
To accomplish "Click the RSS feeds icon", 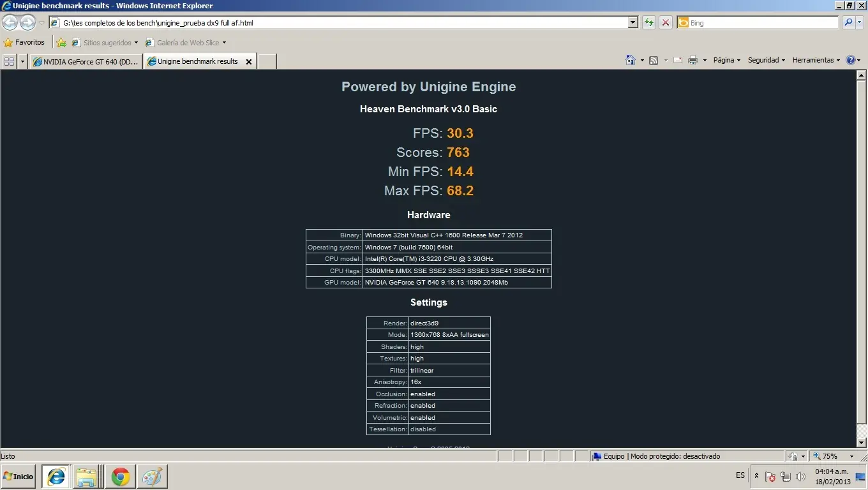I will coord(654,61).
